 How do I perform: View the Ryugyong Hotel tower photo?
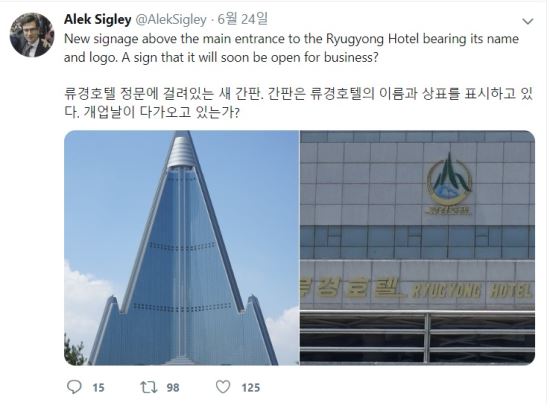pos(182,248)
